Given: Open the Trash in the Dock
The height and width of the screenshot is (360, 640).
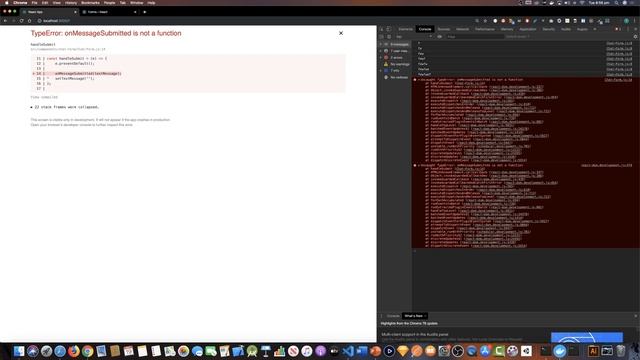Looking at the screenshot, I should pos(620,351).
